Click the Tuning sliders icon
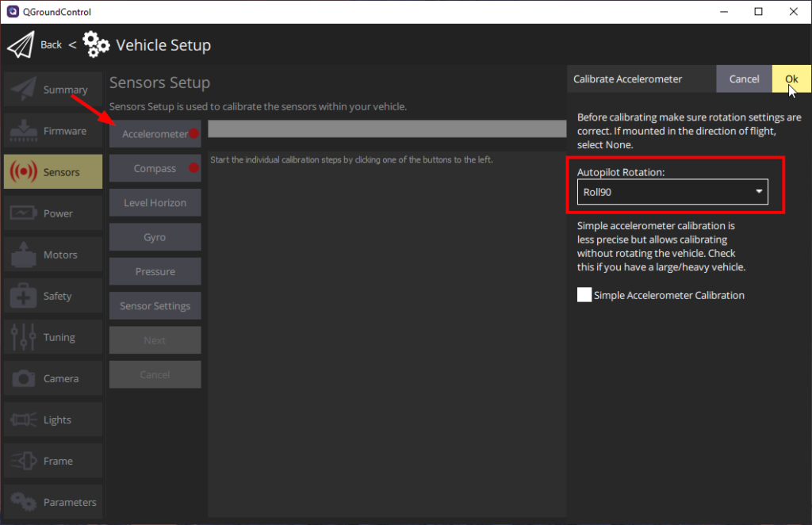This screenshot has width=812, height=525. point(23,337)
